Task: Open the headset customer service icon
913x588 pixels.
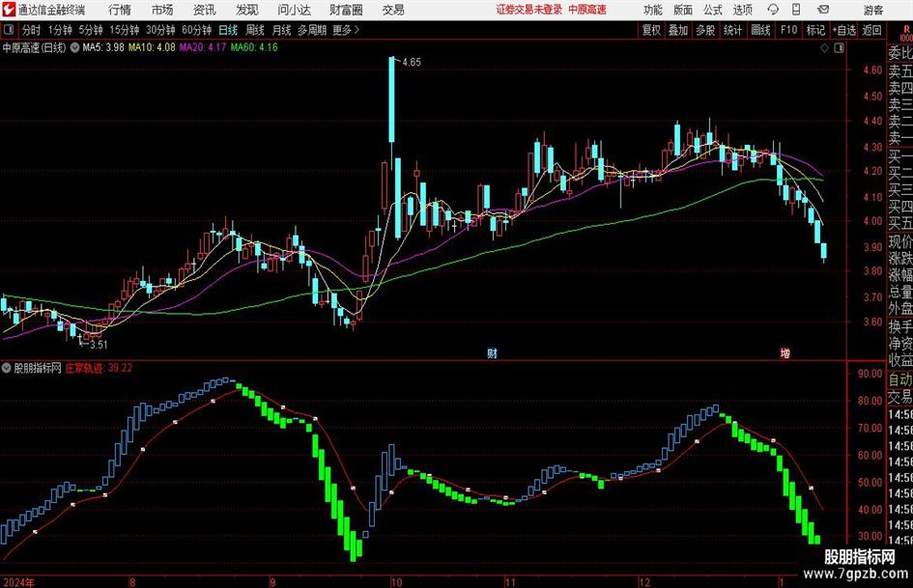Action: click(773, 10)
